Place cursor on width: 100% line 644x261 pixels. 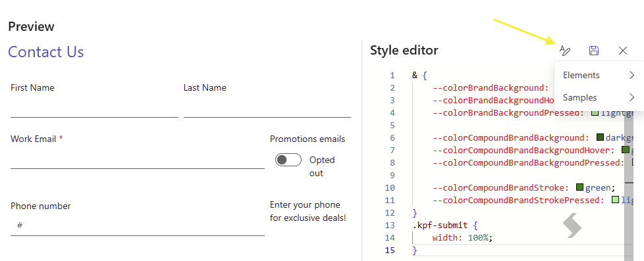click(462, 237)
